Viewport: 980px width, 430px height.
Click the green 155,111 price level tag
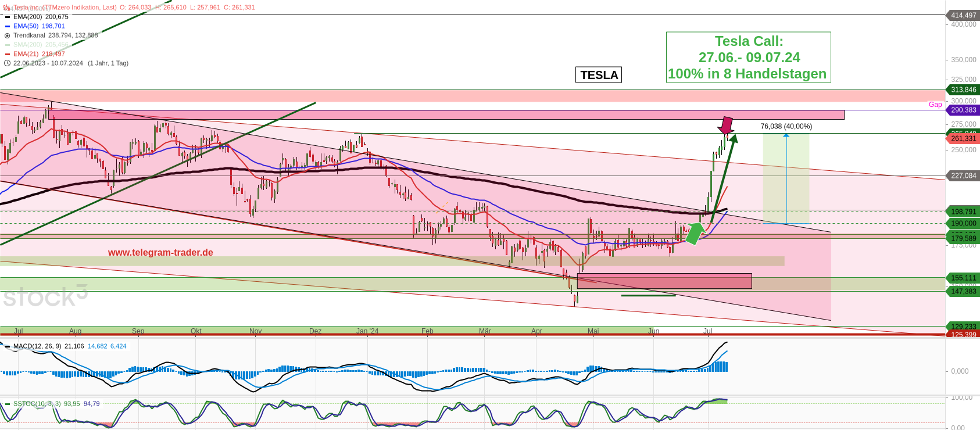click(x=963, y=278)
